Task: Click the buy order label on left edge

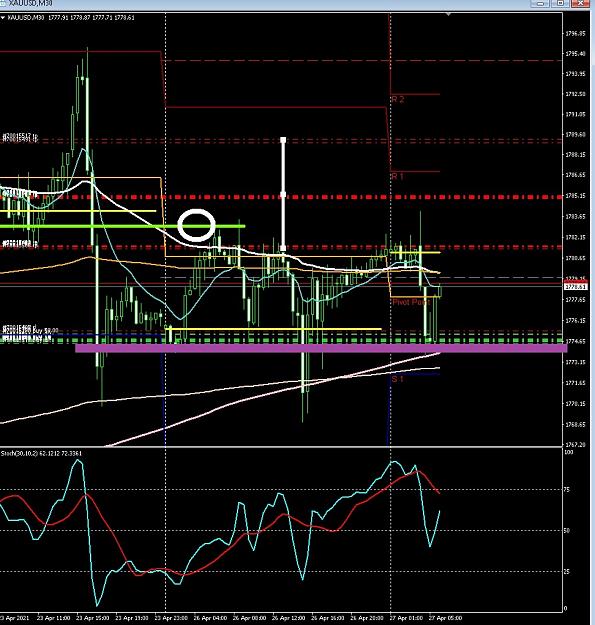Action: [x=31, y=330]
